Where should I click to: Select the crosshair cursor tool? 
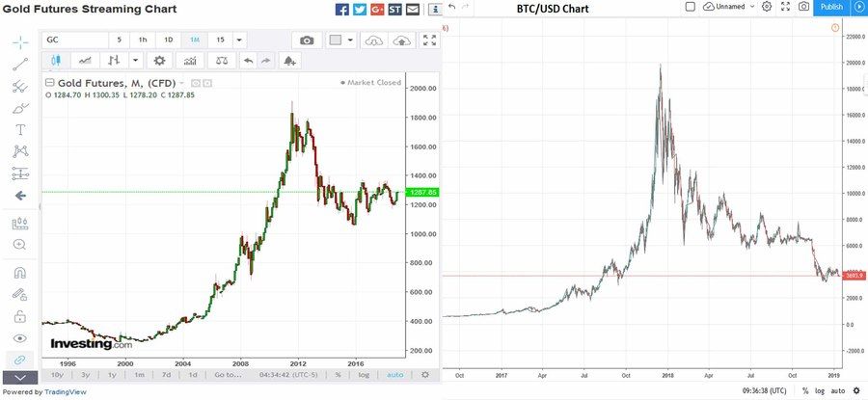[x=20, y=42]
